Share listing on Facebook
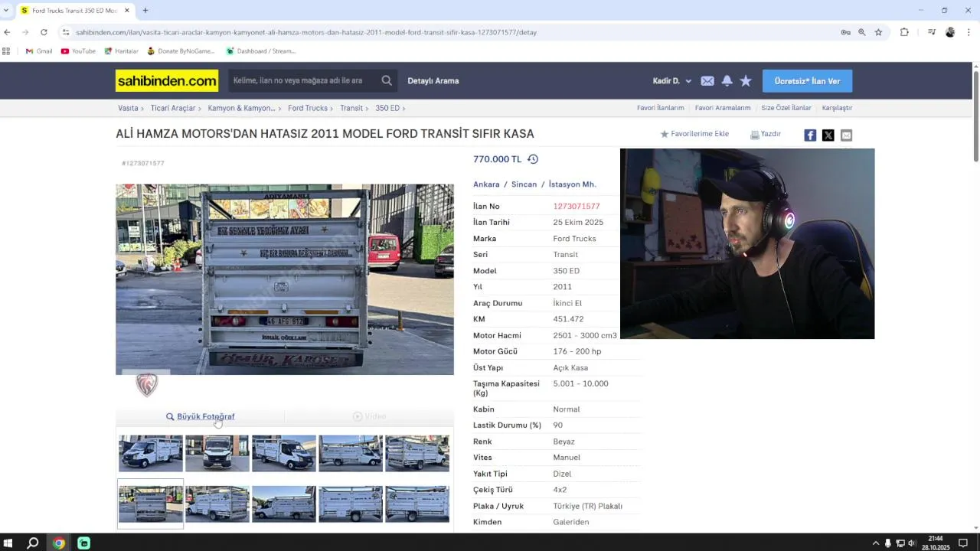The image size is (980, 551). pos(810,135)
